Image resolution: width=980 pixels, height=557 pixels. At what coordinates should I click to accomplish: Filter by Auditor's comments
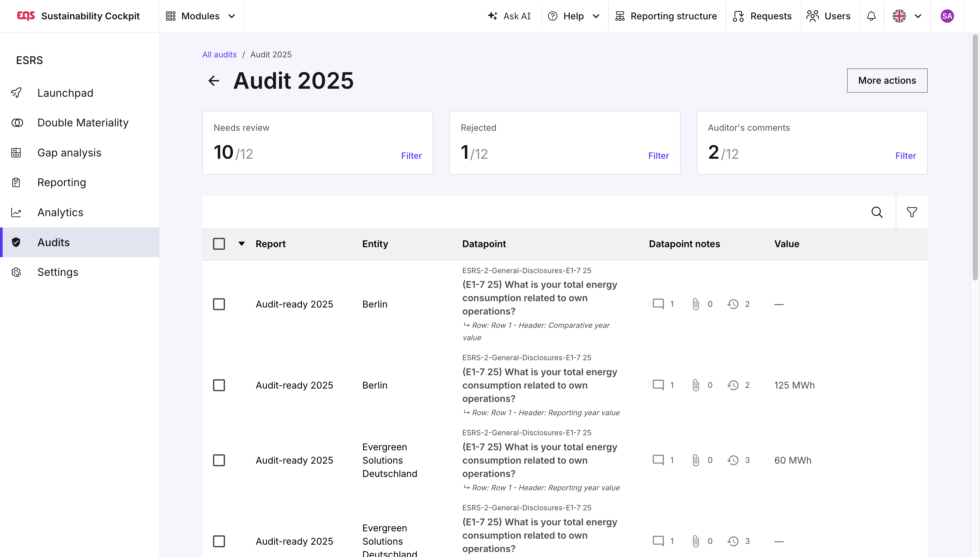point(905,156)
